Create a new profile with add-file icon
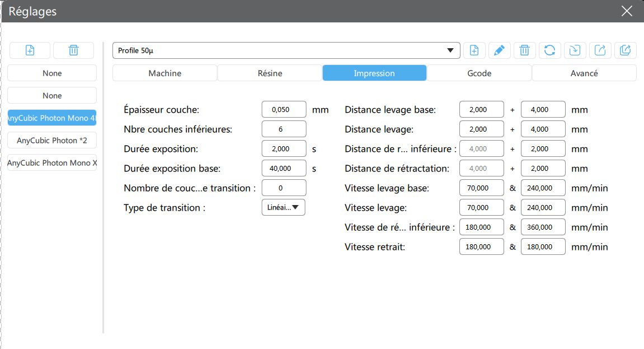 click(x=474, y=50)
